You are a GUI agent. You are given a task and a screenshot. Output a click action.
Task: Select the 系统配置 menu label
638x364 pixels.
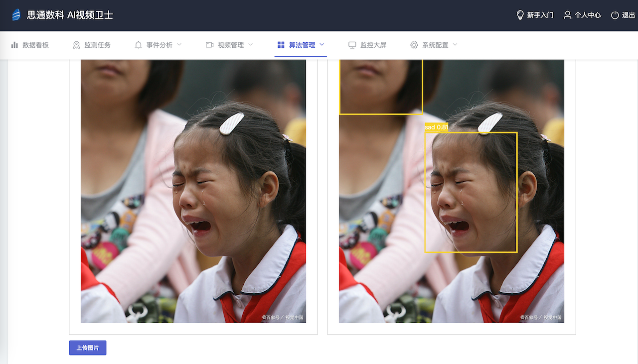(x=435, y=45)
